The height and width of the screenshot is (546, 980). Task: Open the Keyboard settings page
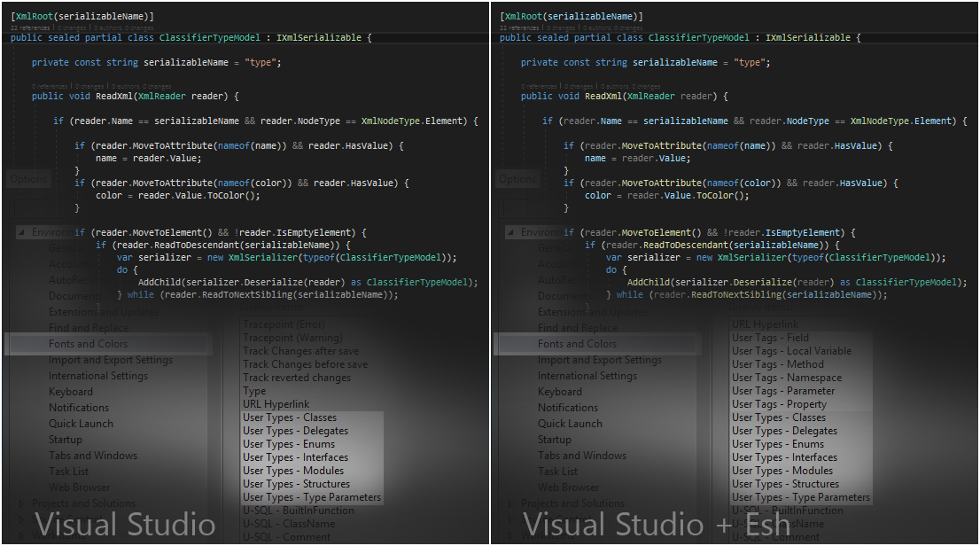click(71, 391)
